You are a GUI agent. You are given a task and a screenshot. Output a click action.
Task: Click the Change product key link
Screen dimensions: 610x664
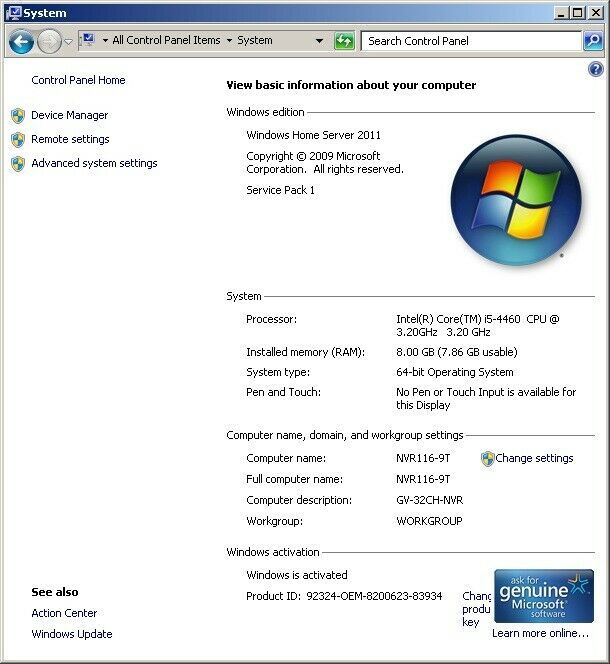coord(476,609)
